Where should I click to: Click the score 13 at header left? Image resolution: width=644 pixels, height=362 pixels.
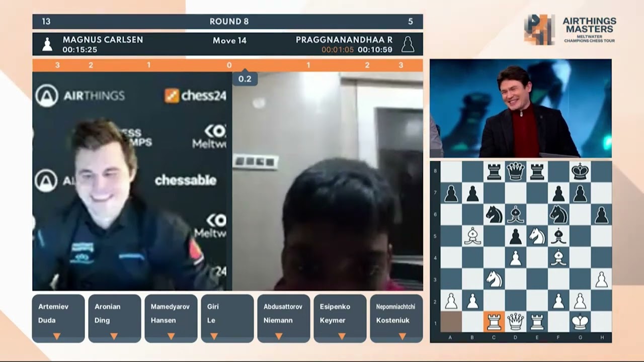pyautogui.click(x=46, y=21)
